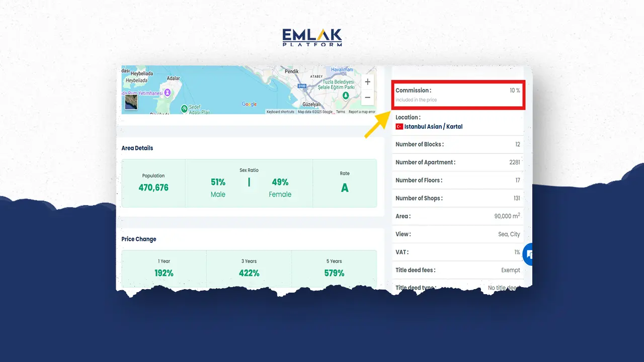Switch map to satellite view thumbnail

tap(131, 102)
